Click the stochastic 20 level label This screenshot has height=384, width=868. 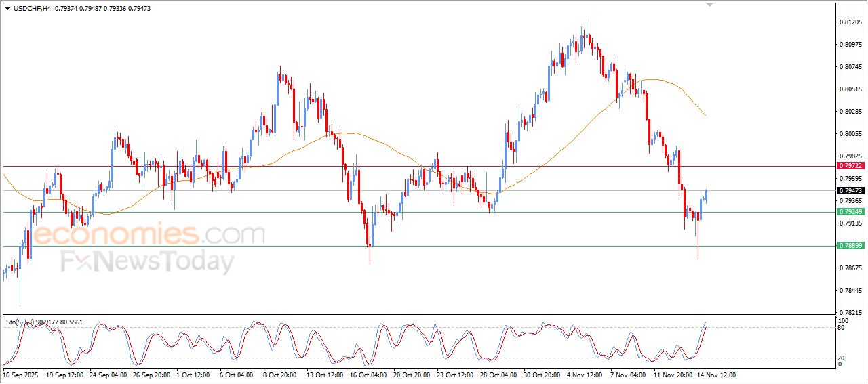coord(843,357)
